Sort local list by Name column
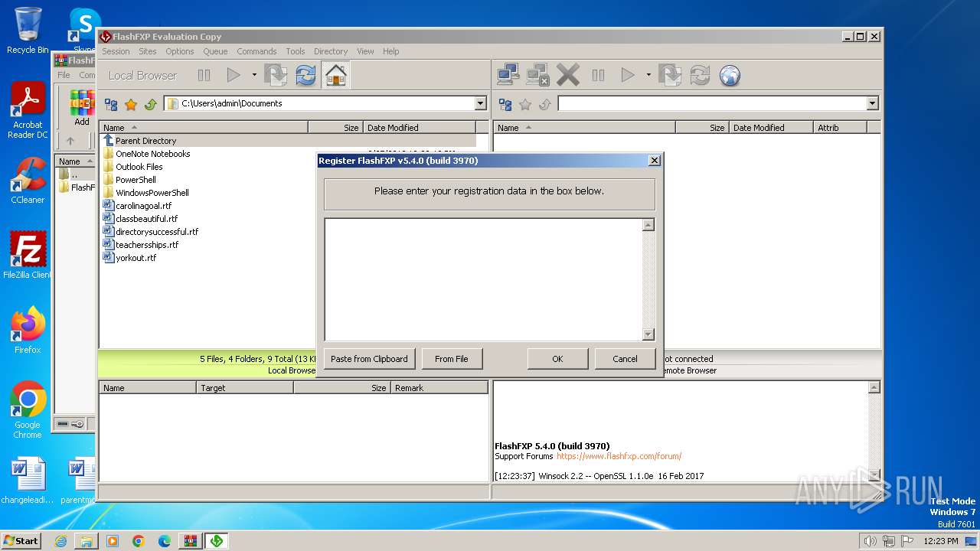Image resolution: width=980 pixels, height=551 pixels. [x=204, y=128]
